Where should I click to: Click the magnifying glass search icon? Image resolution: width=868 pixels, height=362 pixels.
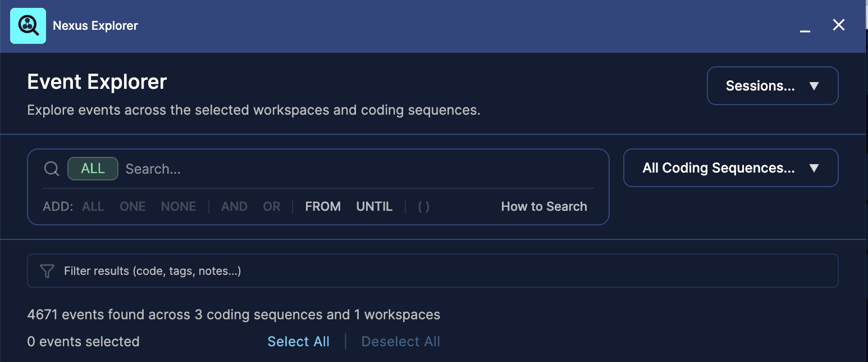[x=52, y=169]
